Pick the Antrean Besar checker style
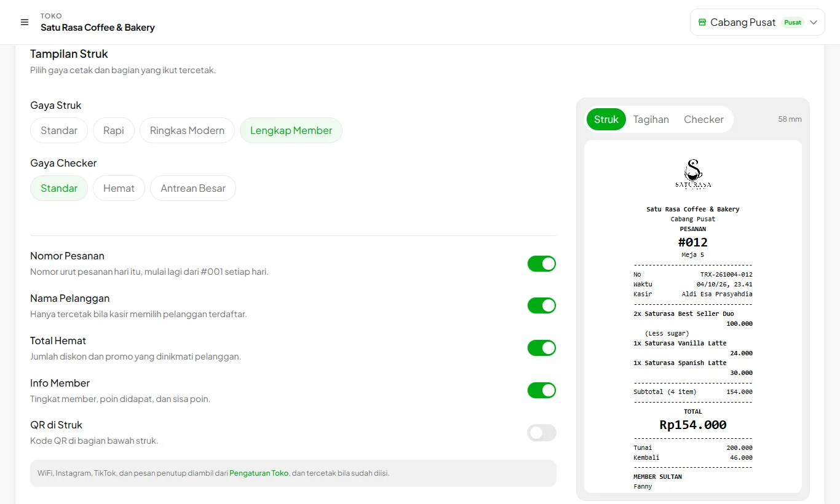Screen dimensions: 840x504 [193, 188]
